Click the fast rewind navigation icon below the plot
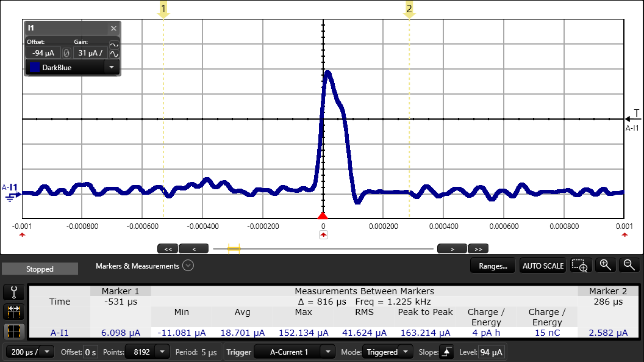 coord(168,248)
